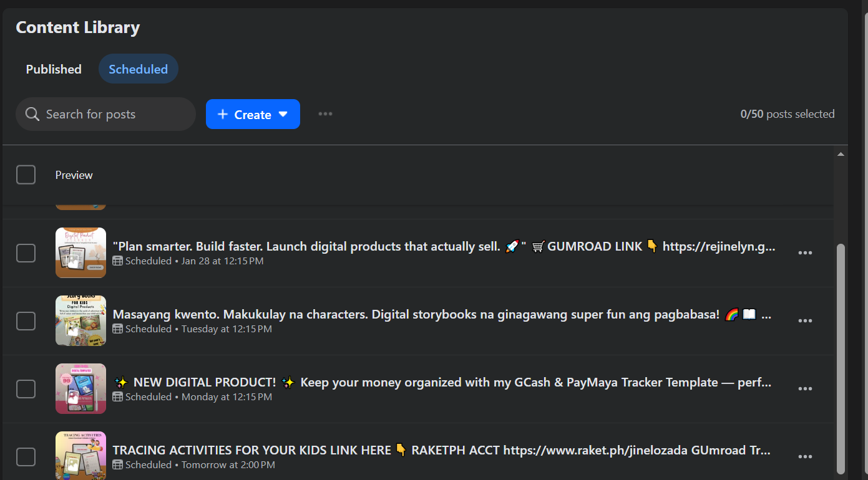Click the search magnifying glass icon
This screenshot has height=480, width=868.
coord(32,115)
